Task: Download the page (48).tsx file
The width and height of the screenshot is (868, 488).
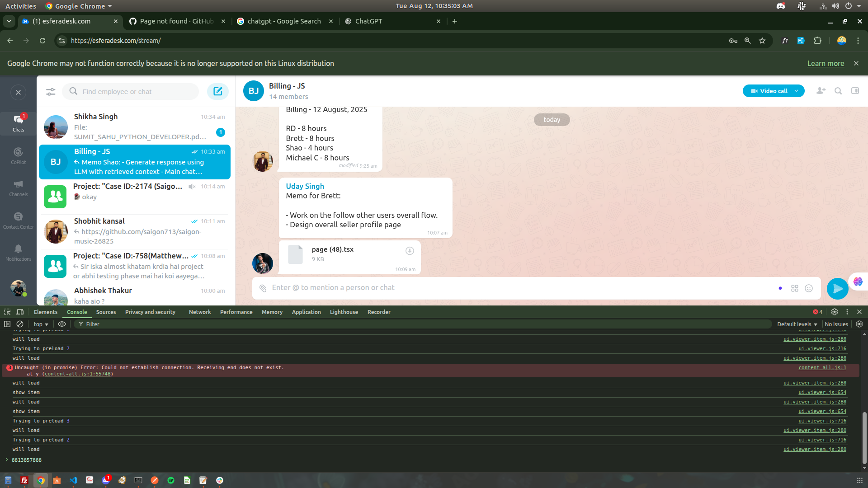Action: (x=410, y=251)
